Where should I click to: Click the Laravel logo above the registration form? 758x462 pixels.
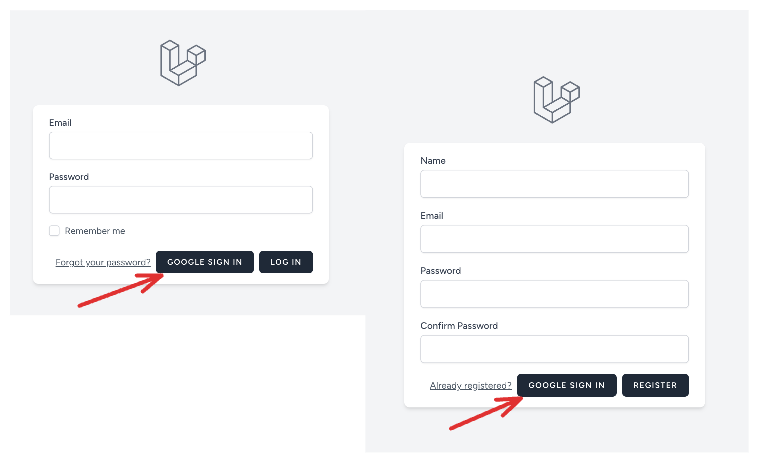556,100
